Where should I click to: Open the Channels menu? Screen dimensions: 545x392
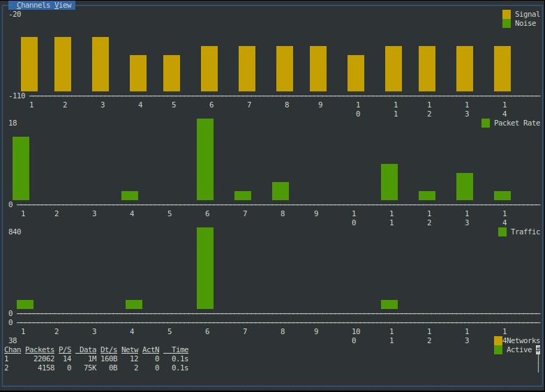[34, 5]
